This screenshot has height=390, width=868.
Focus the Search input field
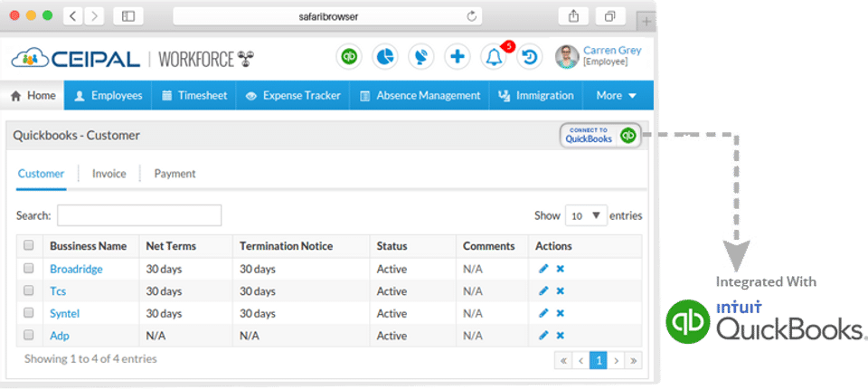(139, 215)
